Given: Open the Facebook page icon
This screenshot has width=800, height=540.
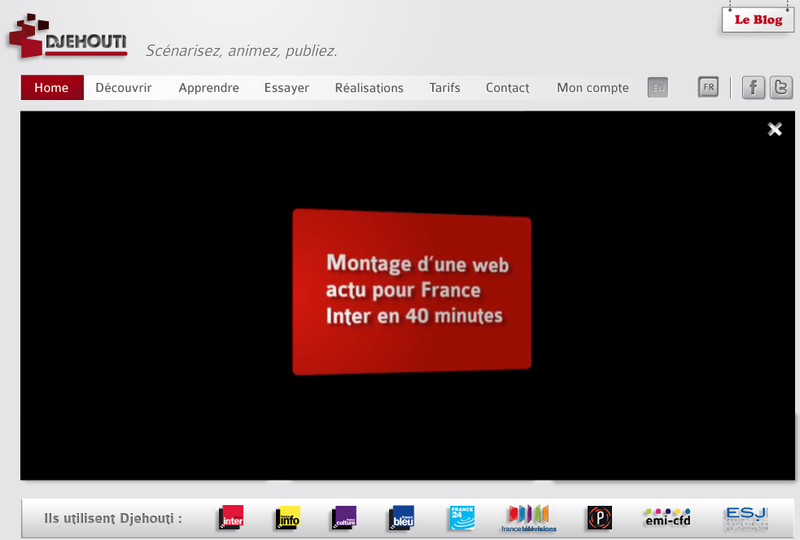Looking at the screenshot, I should pyautogui.click(x=753, y=88).
